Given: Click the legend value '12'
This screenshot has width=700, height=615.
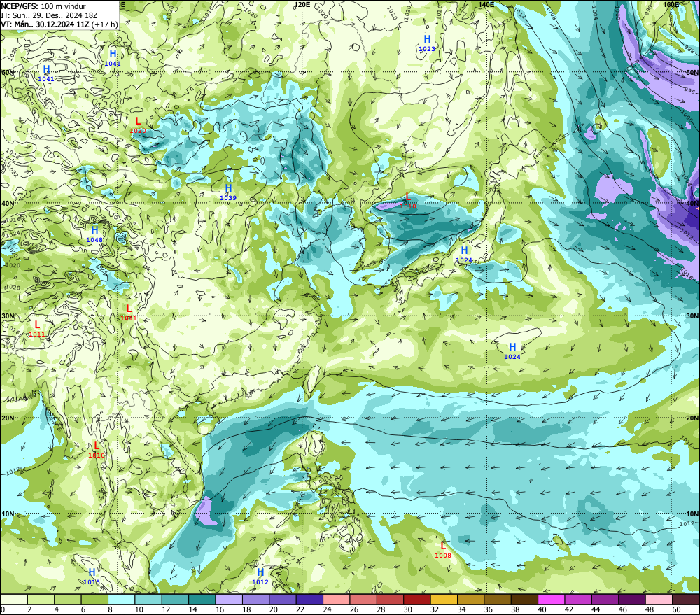Looking at the screenshot, I should 166,609.
